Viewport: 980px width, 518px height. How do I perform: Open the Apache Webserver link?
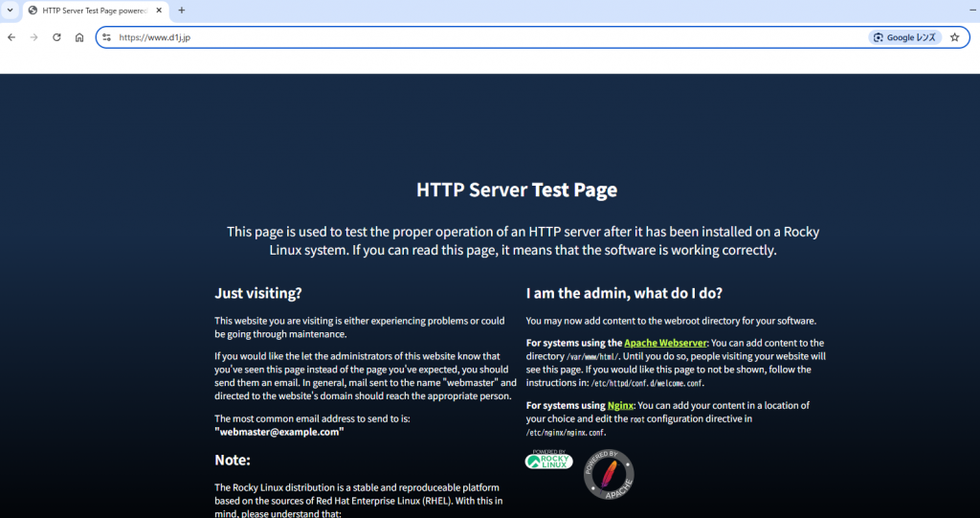pos(665,343)
